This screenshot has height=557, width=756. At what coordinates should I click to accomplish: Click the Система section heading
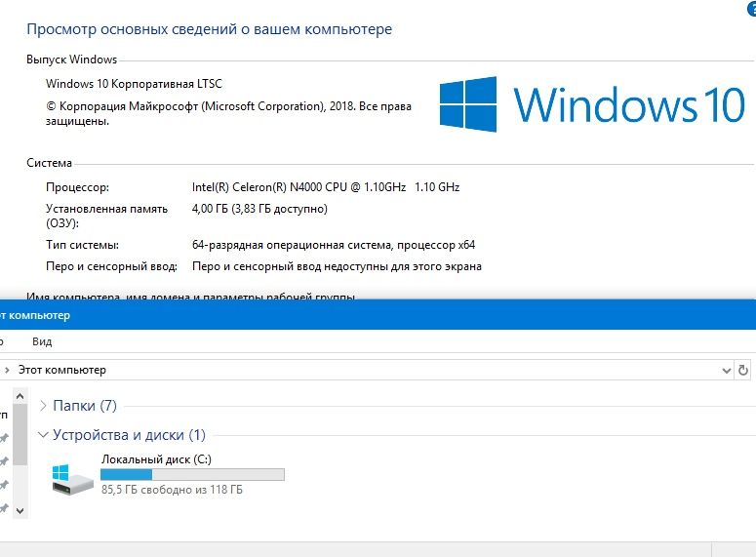pos(49,163)
